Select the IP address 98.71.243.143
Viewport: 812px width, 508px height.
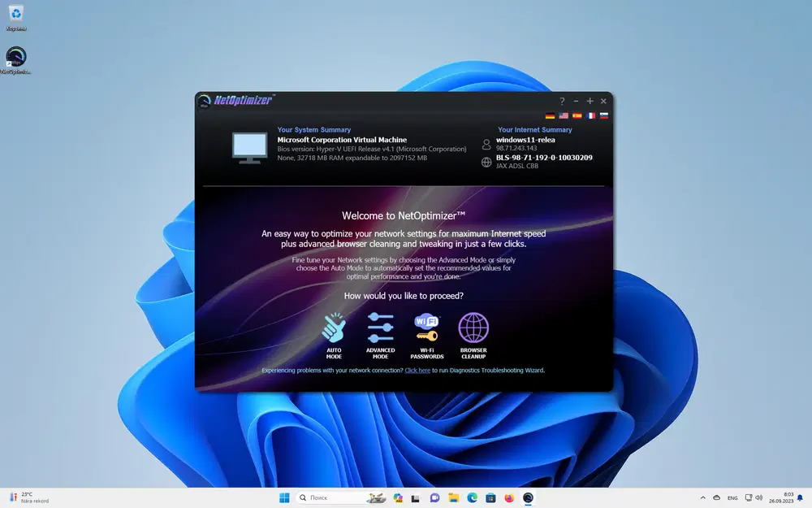516,148
